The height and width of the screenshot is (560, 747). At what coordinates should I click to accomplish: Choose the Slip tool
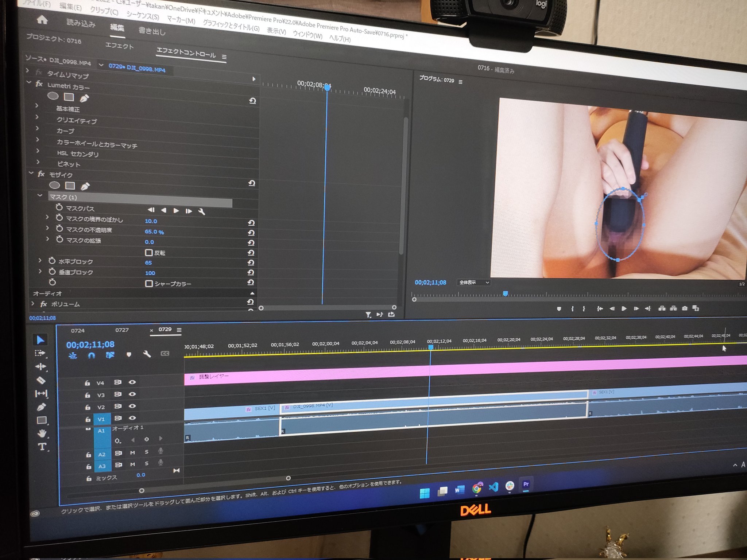[x=41, y=393]
